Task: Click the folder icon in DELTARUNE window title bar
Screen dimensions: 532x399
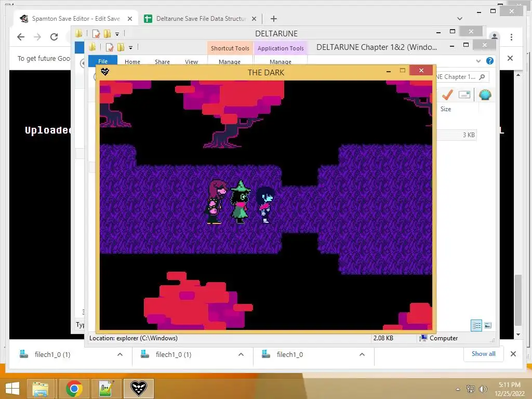Action: pos(79,33)
